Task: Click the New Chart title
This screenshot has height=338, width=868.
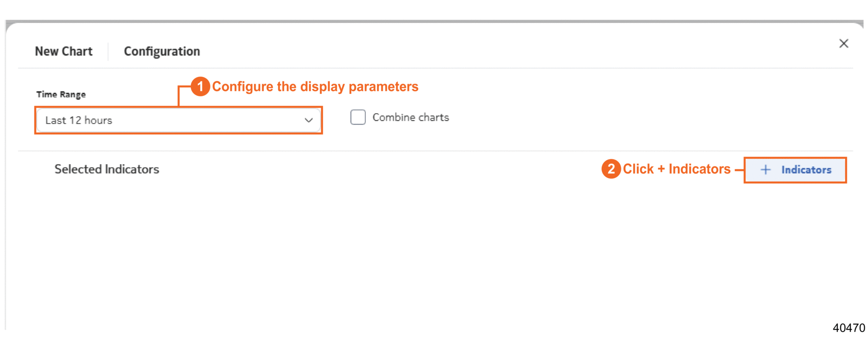Action: pos(63,51)
